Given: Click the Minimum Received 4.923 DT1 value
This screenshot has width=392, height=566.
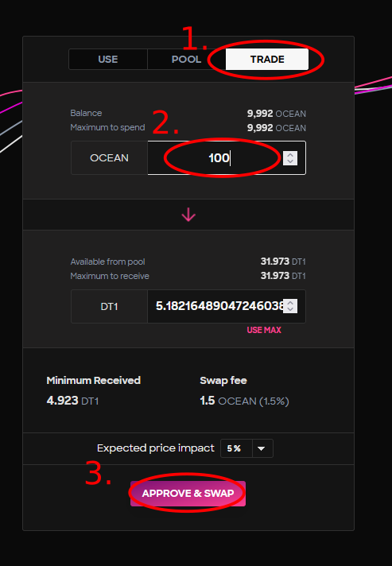Looking at the screenshot, I should 72,401.
